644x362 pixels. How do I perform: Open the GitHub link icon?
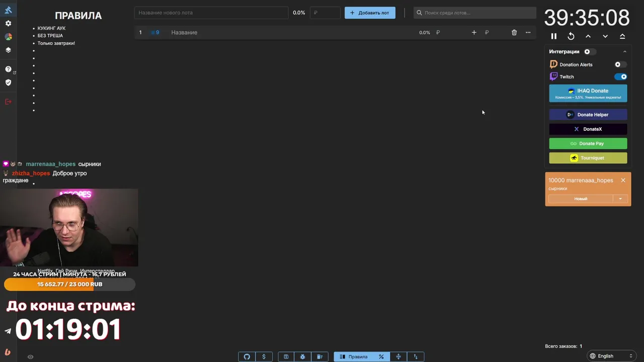click(247, 356)
